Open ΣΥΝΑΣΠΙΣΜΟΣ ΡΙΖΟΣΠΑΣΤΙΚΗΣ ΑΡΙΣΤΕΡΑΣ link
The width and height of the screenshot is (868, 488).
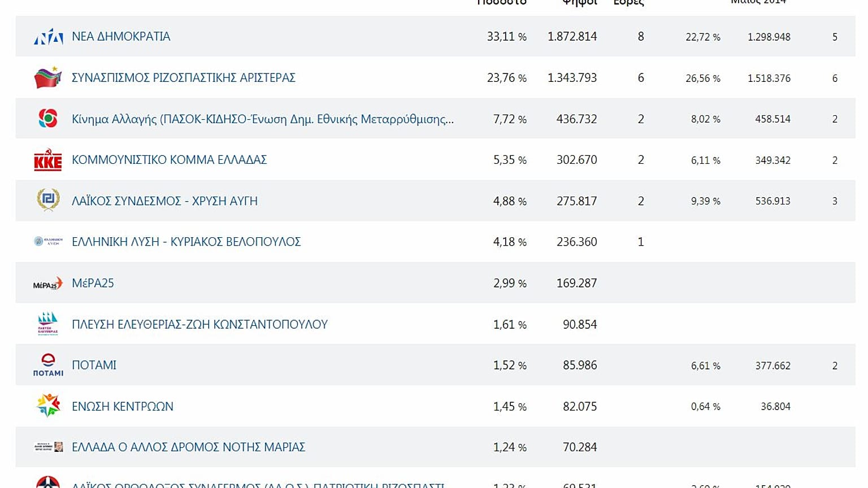click(x=184, y=77)
